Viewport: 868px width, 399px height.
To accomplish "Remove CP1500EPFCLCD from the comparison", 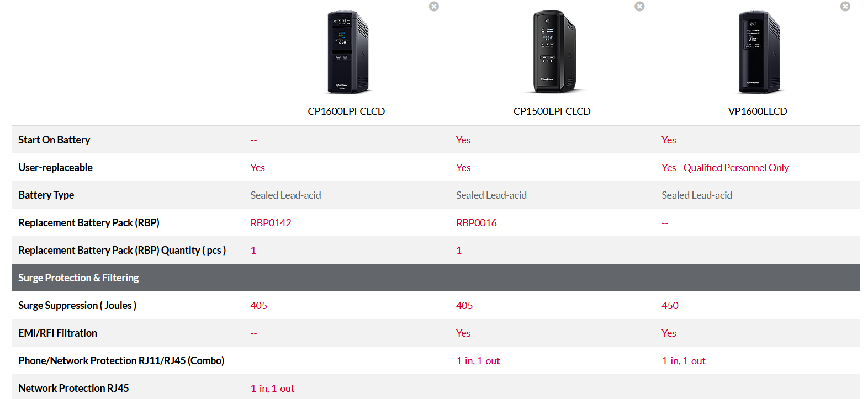I will coord(639,7).
